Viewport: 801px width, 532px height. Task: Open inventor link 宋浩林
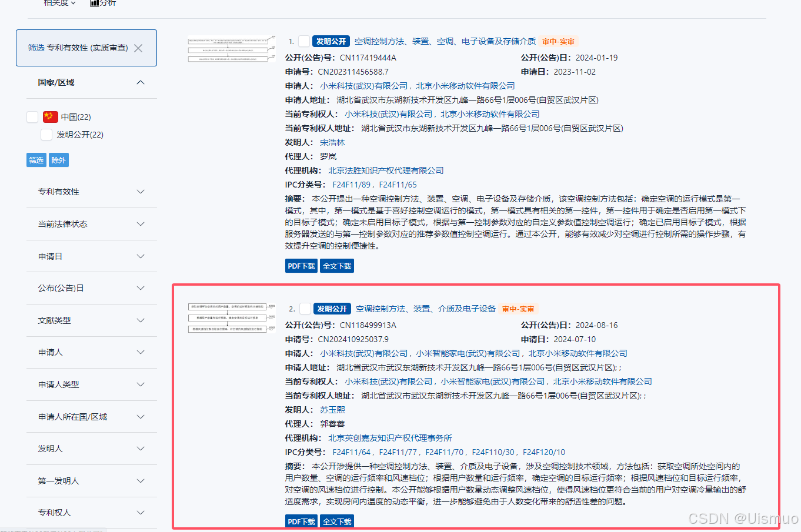pos(332,142)
